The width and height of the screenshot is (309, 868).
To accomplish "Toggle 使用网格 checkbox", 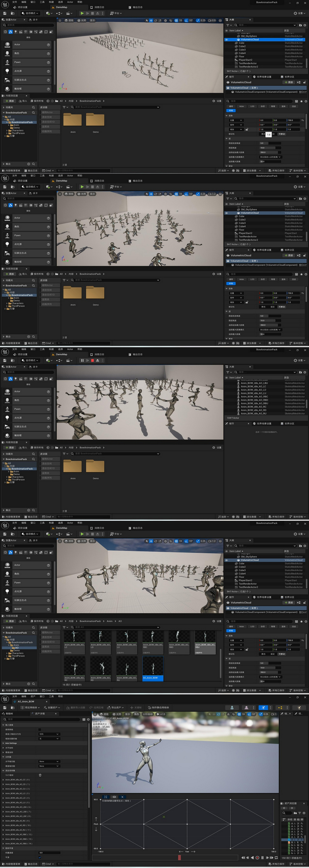I will (x=39, y=730).
